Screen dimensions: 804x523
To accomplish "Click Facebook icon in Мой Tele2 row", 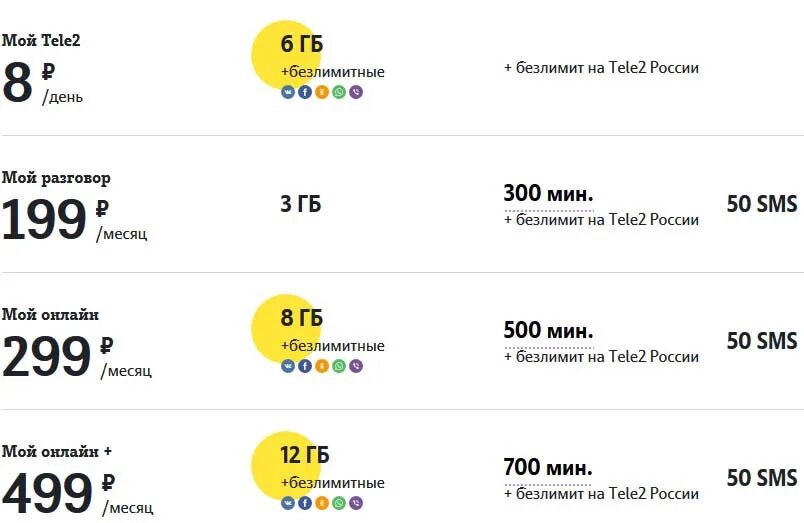I will point(305,92).
